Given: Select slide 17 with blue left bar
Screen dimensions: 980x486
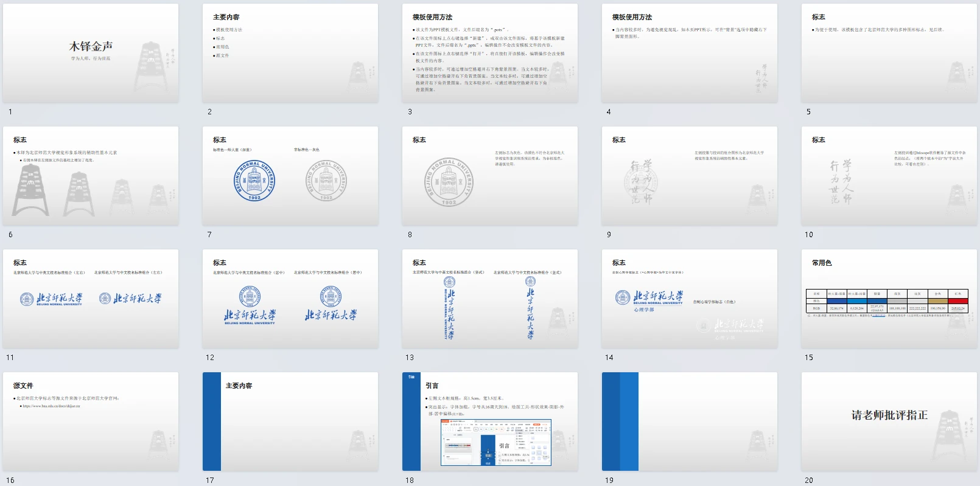Looking at the screenshot, I should [x=290, y=422].
